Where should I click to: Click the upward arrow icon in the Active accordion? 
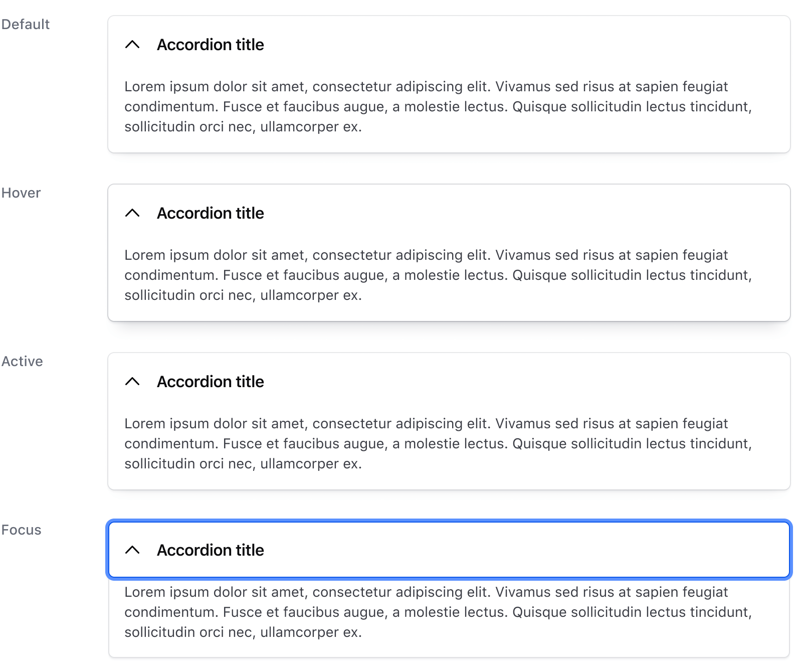(132, 381)
